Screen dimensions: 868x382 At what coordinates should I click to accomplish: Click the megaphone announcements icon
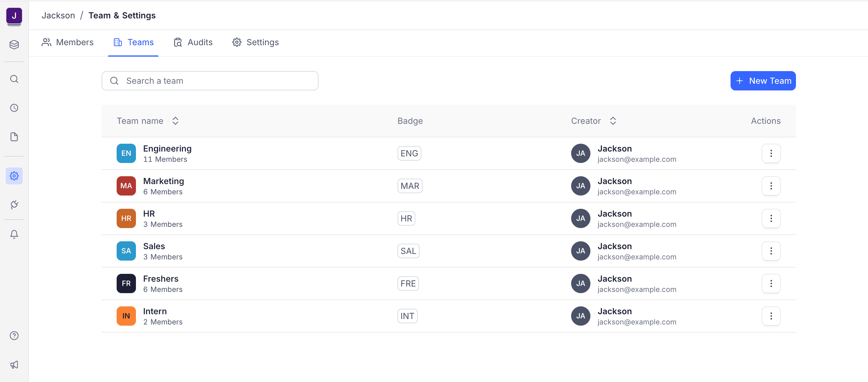pyautogui.click(x=14, y=365)
